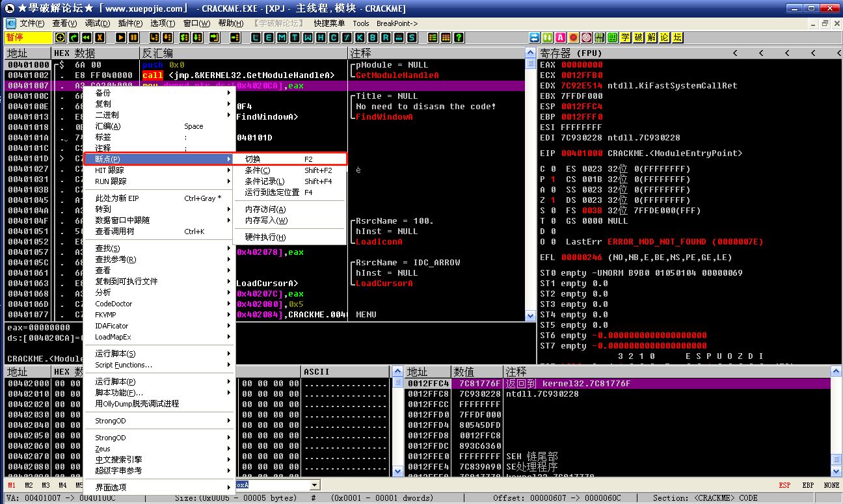Screen dimensions: 843x504
Task: Click the 寄存器 (FPU) registers header button
Action: (x=571, y=53)
